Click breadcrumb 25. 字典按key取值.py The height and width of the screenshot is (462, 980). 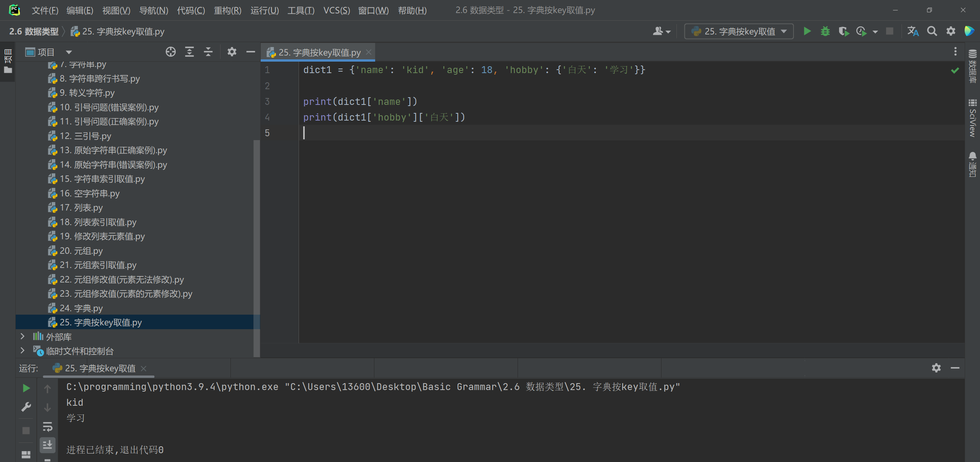coord(118,31)
